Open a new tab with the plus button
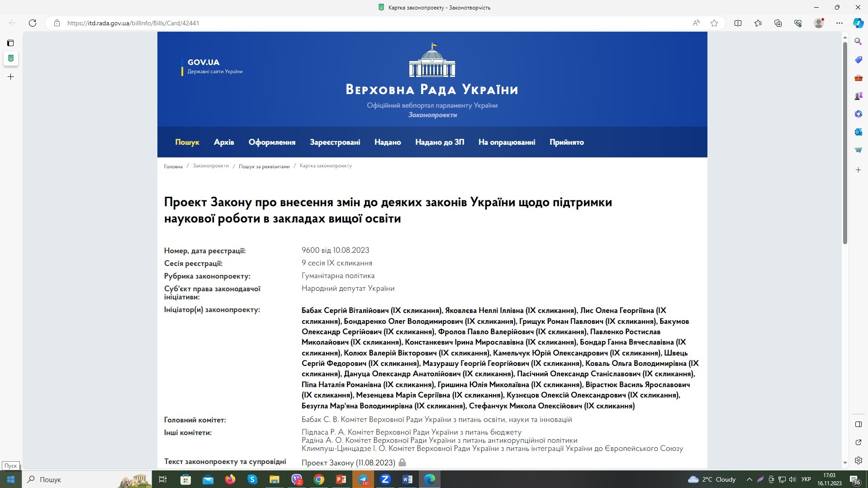Viewport: 868px width, 488px height. tap(10, 77)
